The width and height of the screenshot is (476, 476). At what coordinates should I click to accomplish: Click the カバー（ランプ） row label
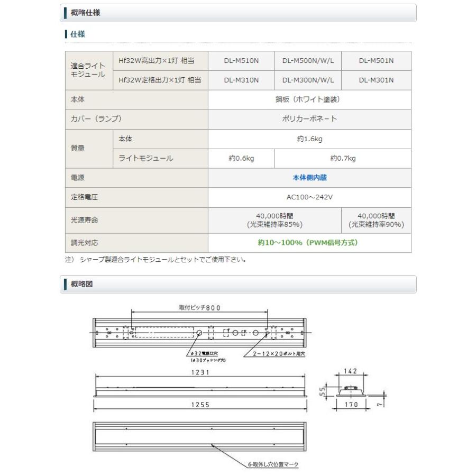coord(136,119)
